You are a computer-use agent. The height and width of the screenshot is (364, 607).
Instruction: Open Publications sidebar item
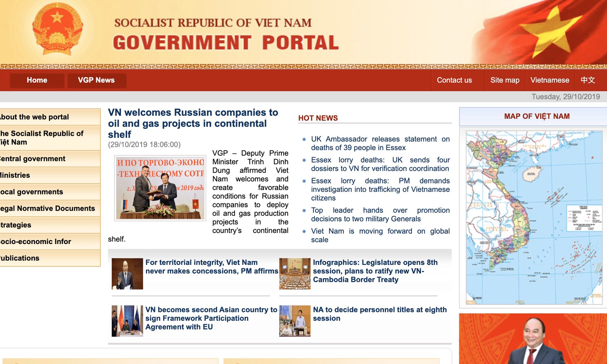[x=49, y=258]
